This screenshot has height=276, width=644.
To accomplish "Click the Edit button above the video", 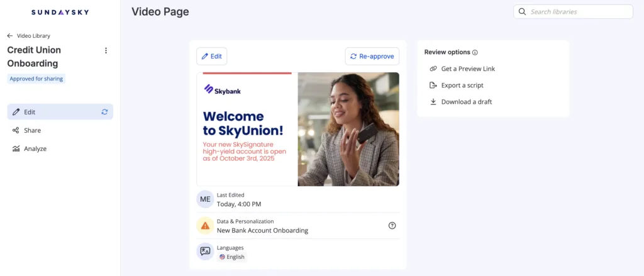I will point(211,56).
